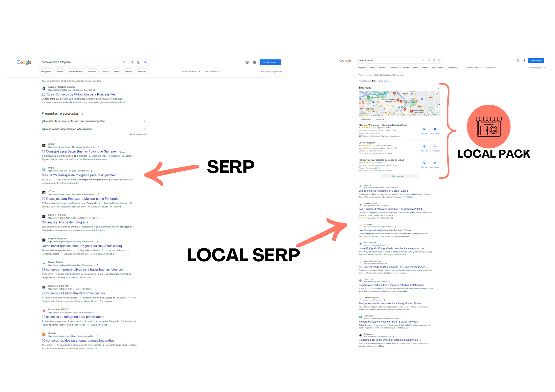Image resolution: width=555 pixels, height=392 pixels.
Task: Click 'Cómo llegar' icon for Mas que Momentos
Action: click(435, 129)
